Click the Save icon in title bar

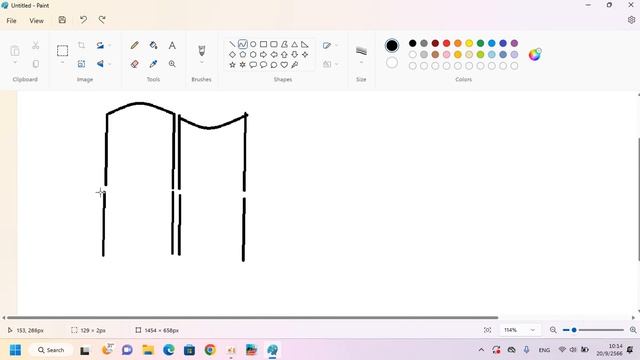[62, 20]
